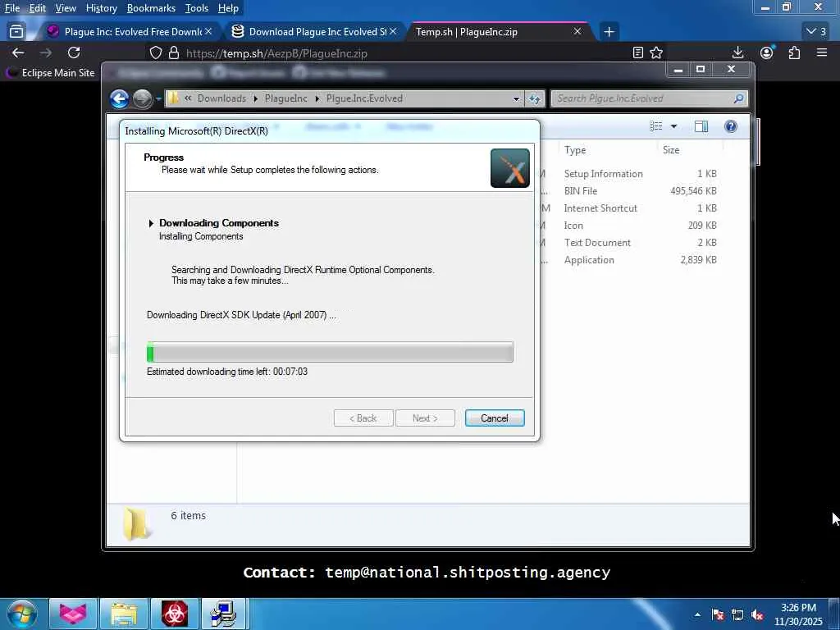This screenshot has width=840, height=630.
Task: Open the DirectX setup taskbar icon
Action: 224,614
